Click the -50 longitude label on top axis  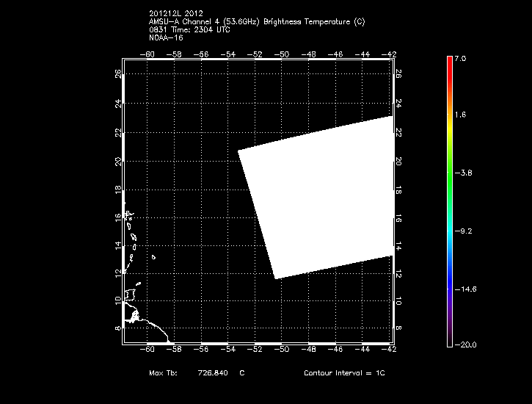pyautogui.click(x=283, y=54)
